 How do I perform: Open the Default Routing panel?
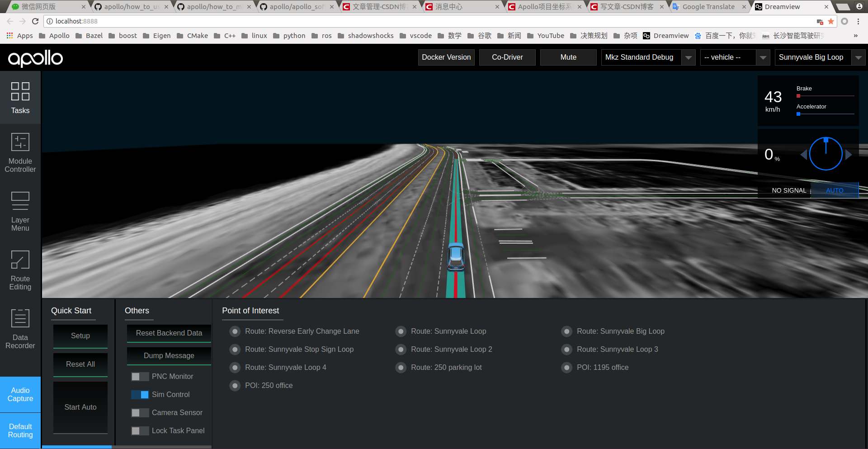[20, 430]
